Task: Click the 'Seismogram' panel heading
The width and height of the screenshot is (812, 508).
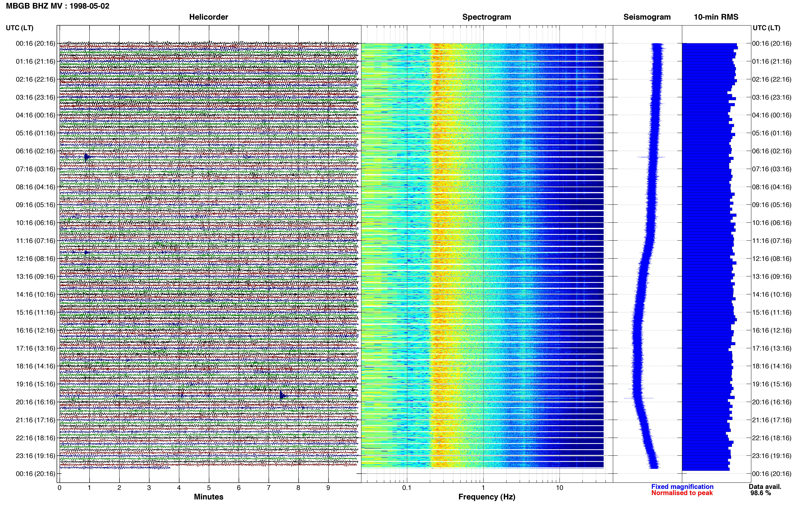Action: tap(647, 17)
